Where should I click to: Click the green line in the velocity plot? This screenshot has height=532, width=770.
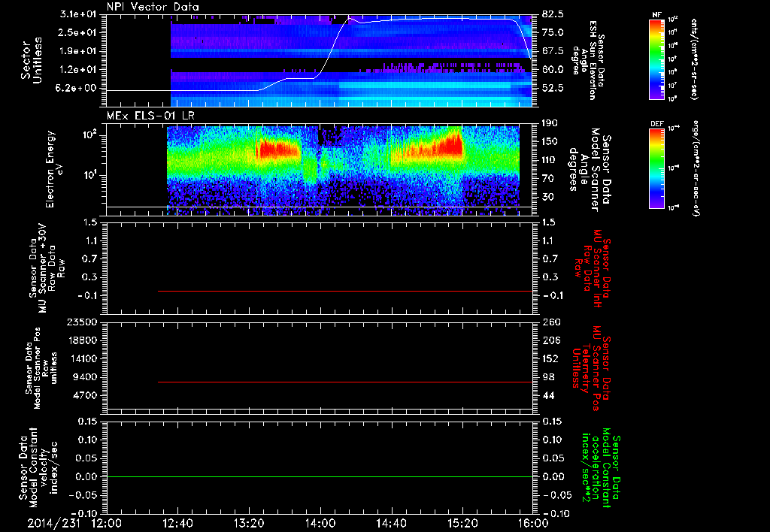[320, 476]
